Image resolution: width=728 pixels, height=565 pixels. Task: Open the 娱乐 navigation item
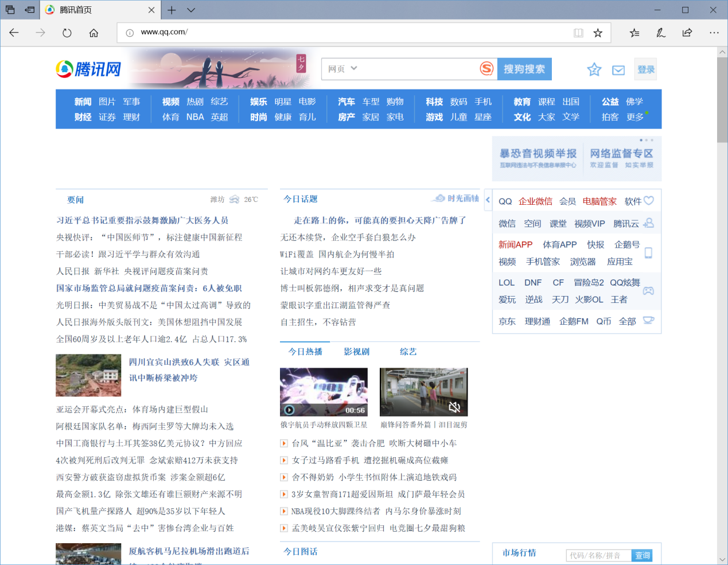pyautogui.click(x=259, y=102)
